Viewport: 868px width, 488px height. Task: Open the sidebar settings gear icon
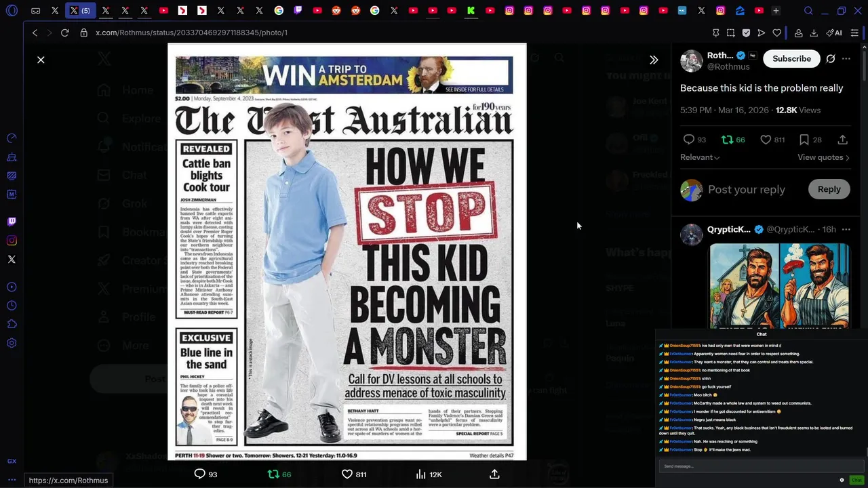click(x=12, y=343)
